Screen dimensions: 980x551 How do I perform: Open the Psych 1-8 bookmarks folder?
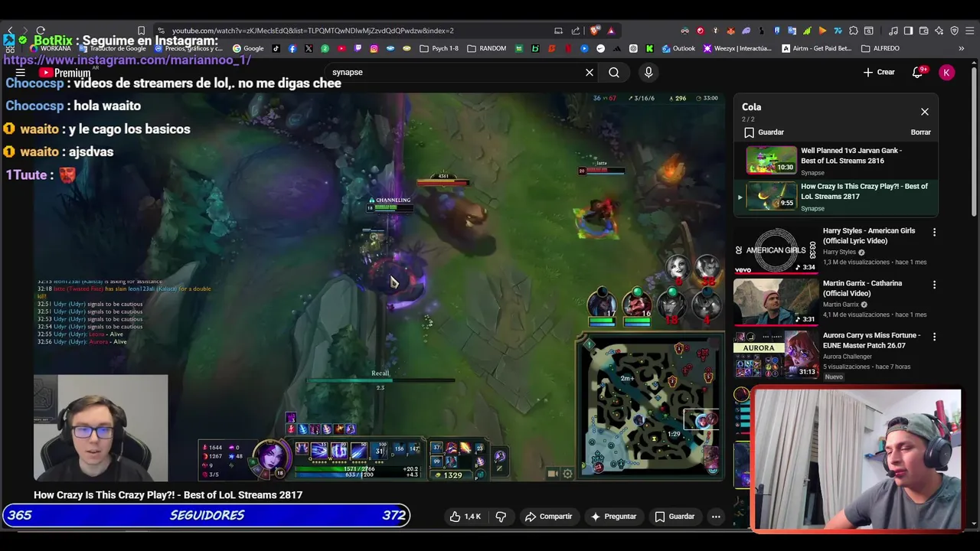(x=439, y=48)
